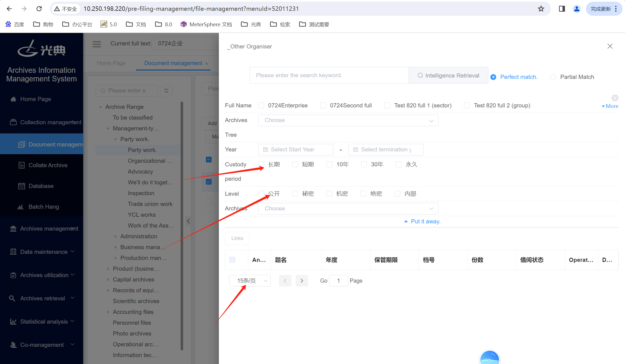Screen dimensions: 625x364
Task: Switch to the Document management tab
Action: click(x=173, y=63)
